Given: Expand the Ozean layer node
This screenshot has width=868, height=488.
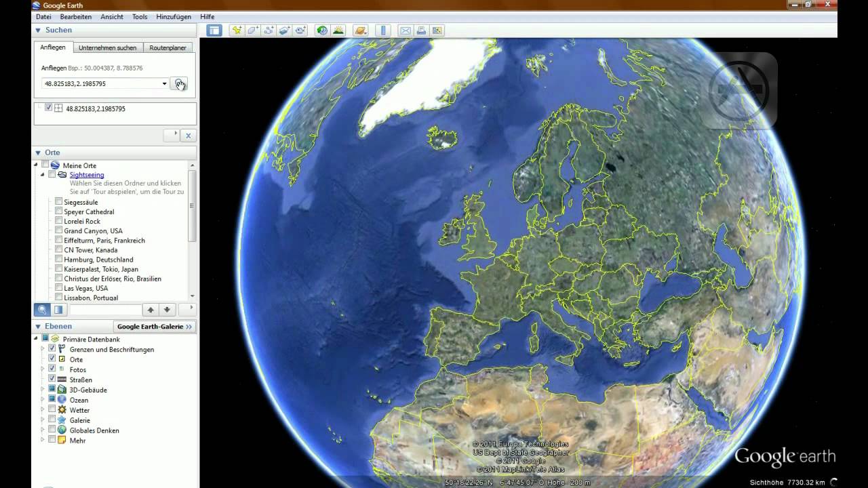Looking at the screenshot, I should 43,400.
